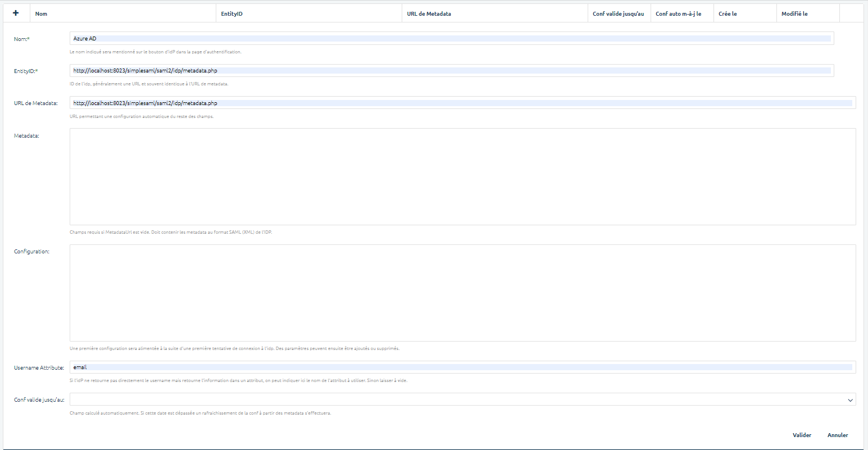Click the plus icon to add entry
This screenshot has width=868, height=450.
click(16, 13)
